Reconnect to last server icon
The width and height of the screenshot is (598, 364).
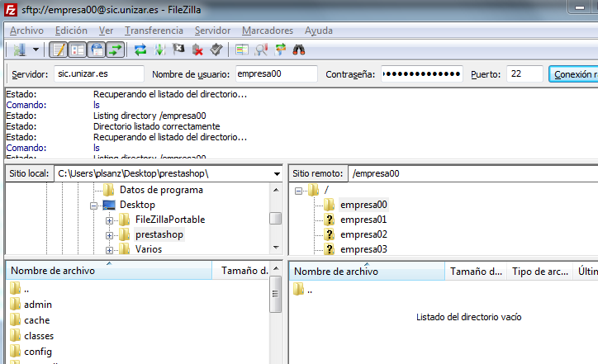pos(216,50)
